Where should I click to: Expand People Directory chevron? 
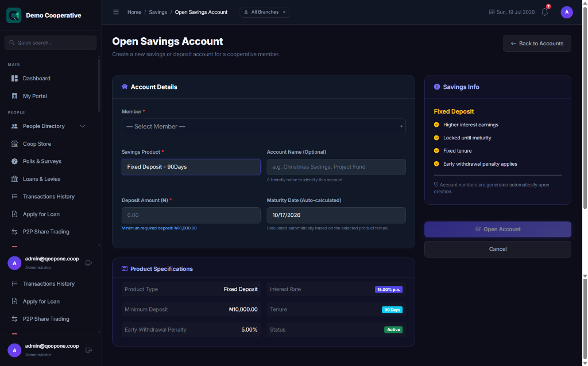(x=83, y=126)
